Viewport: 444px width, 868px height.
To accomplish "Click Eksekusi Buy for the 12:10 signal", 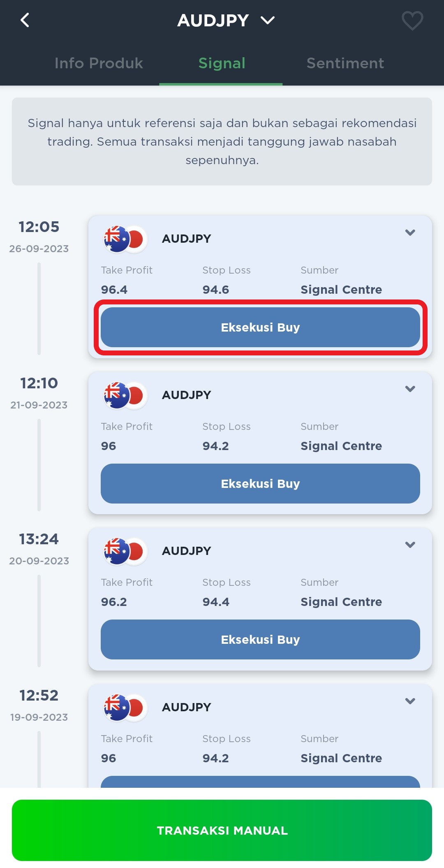I will 260,483.
